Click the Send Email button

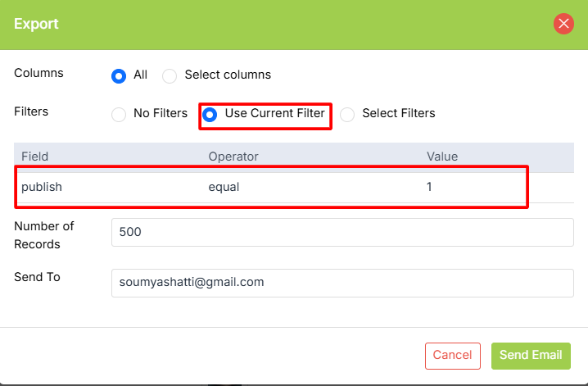point(531,355)
